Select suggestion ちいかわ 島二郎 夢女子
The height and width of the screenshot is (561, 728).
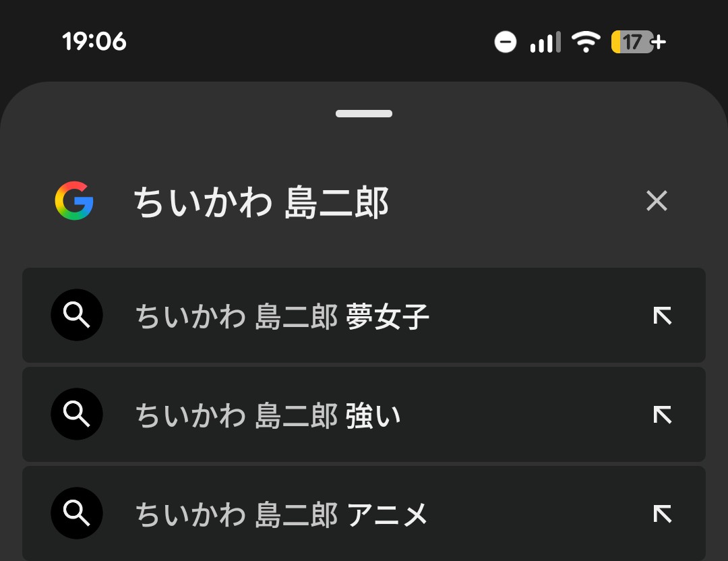[x=283, y=316]
